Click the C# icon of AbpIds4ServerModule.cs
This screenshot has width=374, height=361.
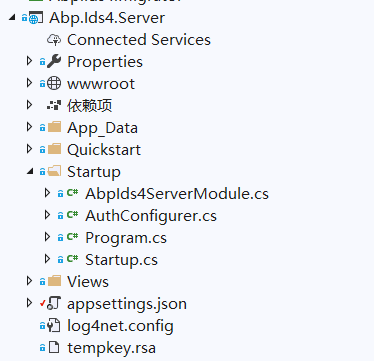(72, 193)
